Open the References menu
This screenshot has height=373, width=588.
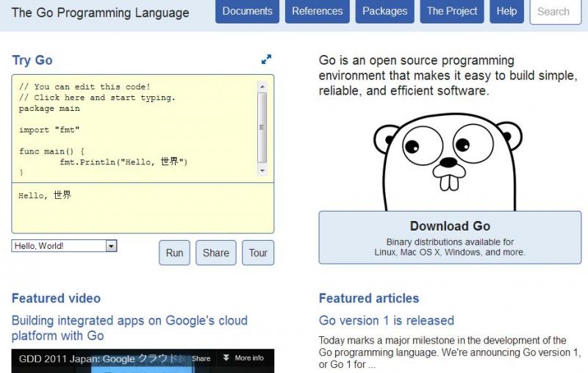tap(318, 11)
